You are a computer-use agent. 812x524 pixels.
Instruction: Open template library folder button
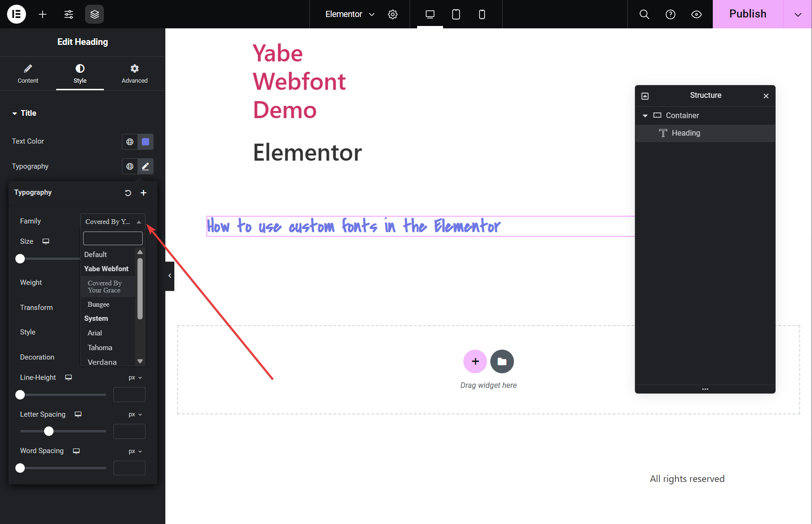coord(502,361)
